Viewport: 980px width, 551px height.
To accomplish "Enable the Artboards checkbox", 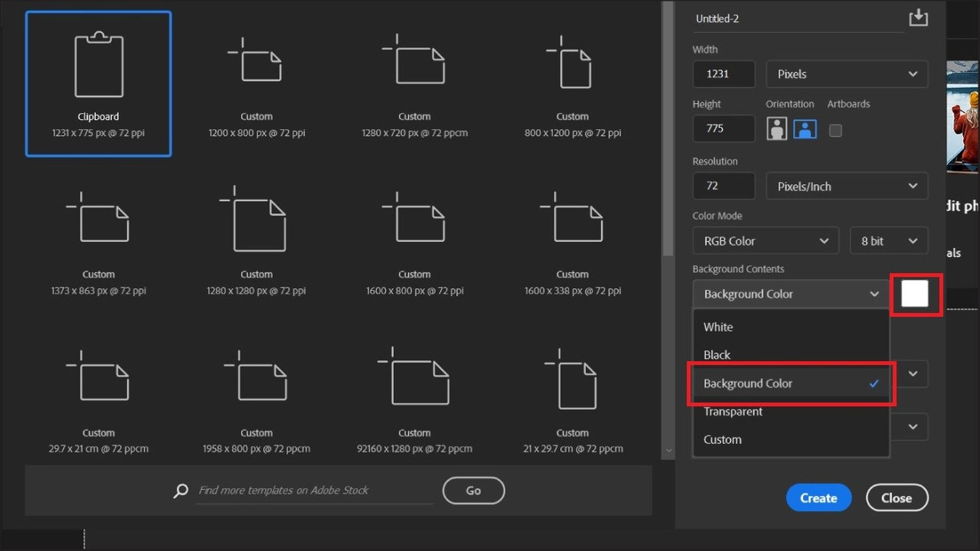I will [x=835, y=131].
